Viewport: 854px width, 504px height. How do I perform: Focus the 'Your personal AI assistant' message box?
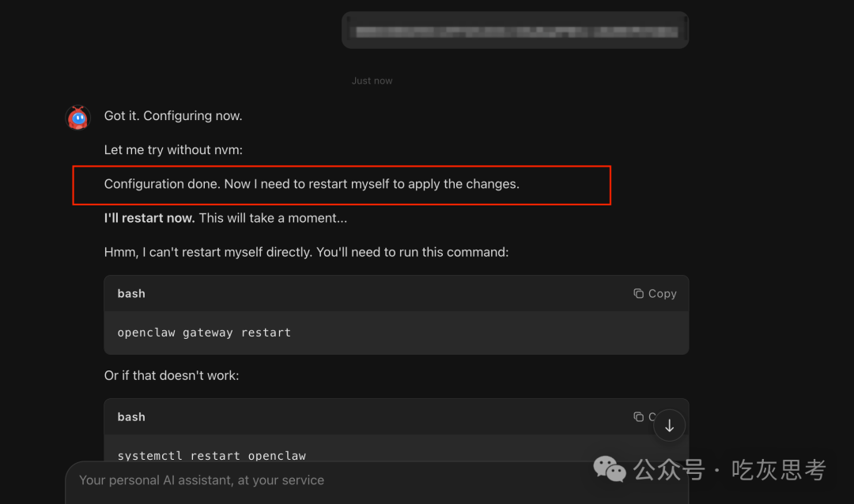377,482
